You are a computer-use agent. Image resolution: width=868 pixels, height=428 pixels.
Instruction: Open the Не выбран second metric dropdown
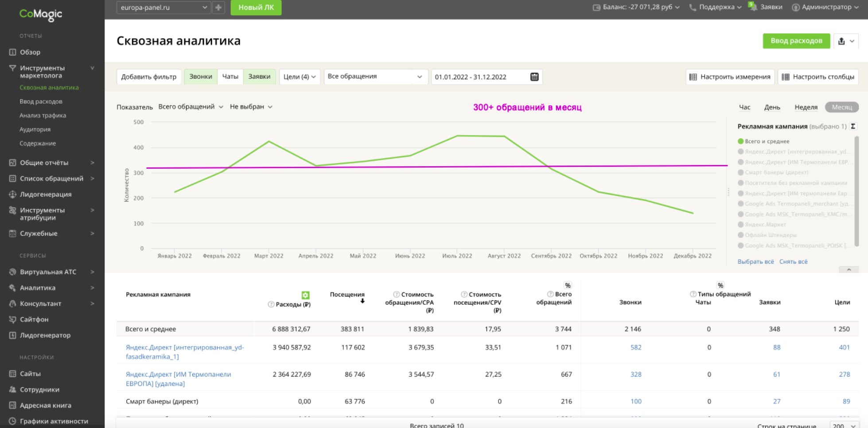(x=251, y=107)
